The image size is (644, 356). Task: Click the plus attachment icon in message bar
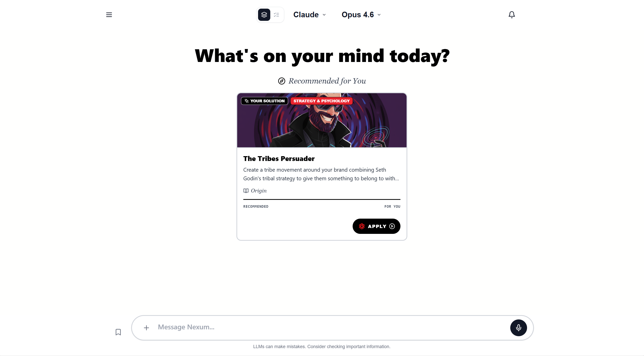pos(146,328)
